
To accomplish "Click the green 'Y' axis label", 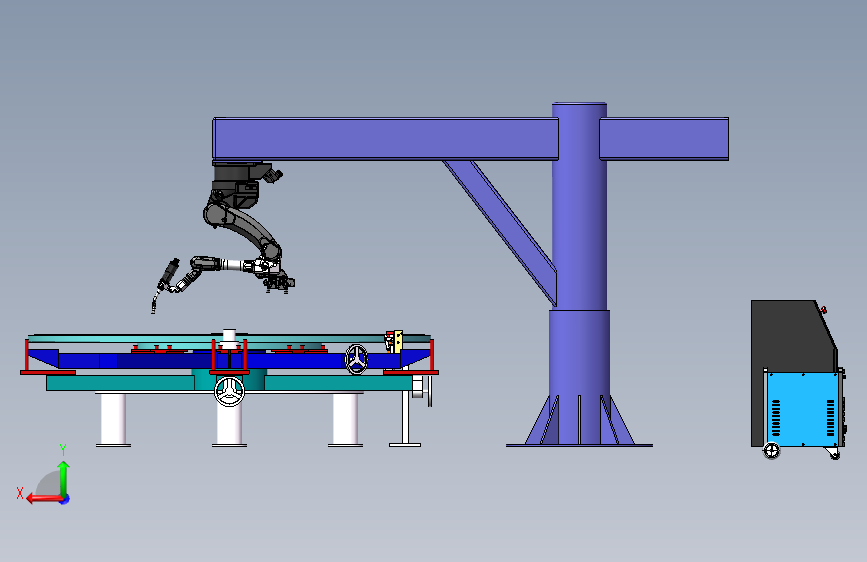I will (x=63, y=450).
